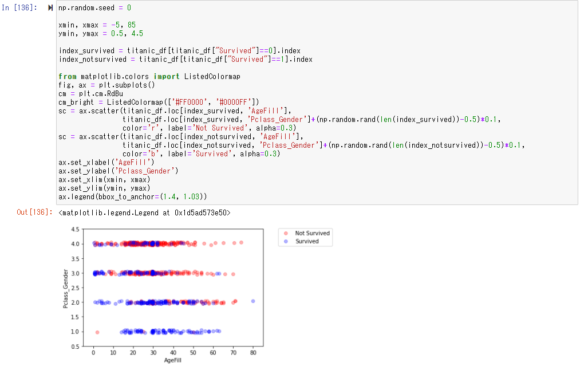Click the run cell icon beside In [136]
Screen dimensions: 588x374
point(50,7)
